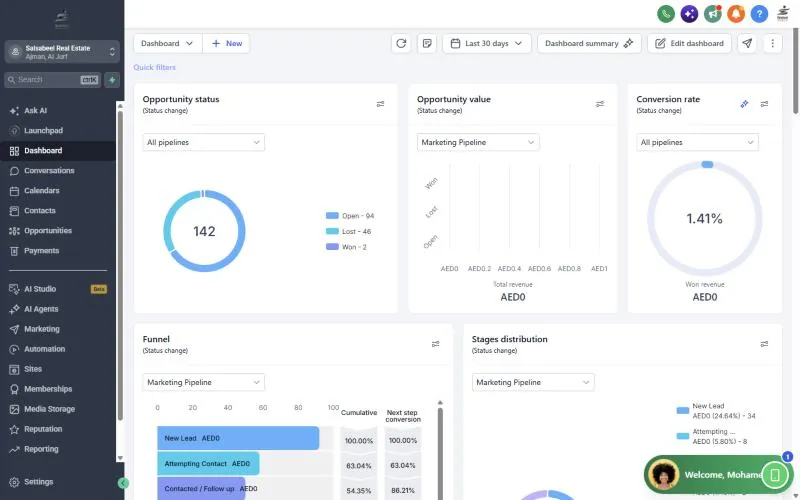Screen dimensions: 800x500
Task: Click the green phone dialer icon
Action: 666,14
